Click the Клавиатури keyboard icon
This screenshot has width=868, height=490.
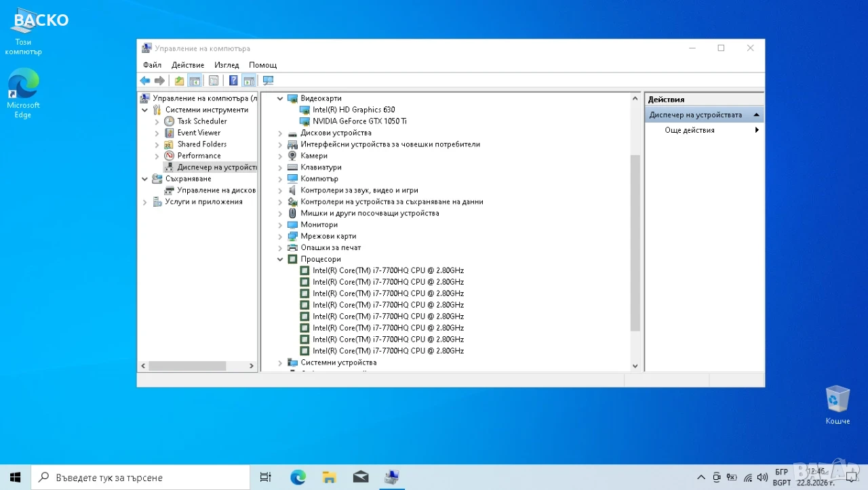coord(292,167)
